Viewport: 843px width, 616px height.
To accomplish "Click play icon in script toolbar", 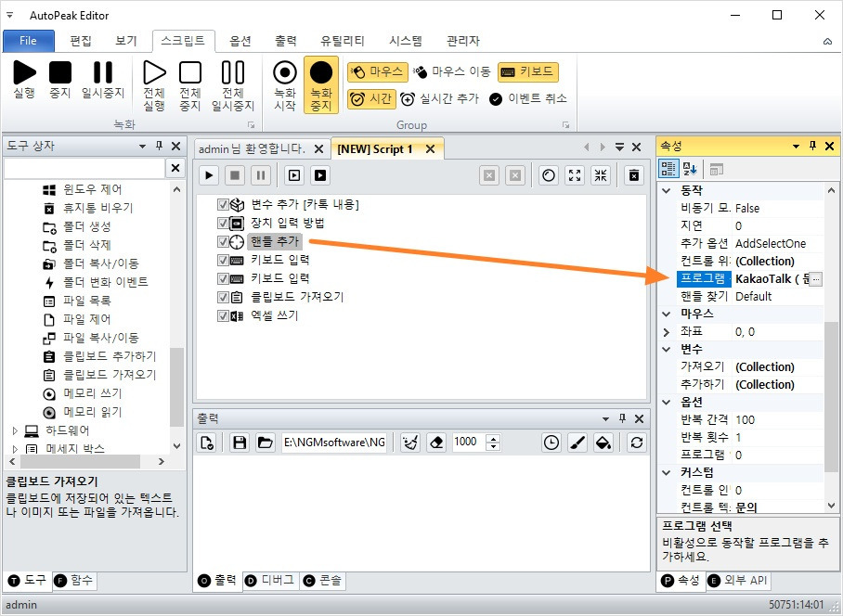I will click(x=209, y=175).
